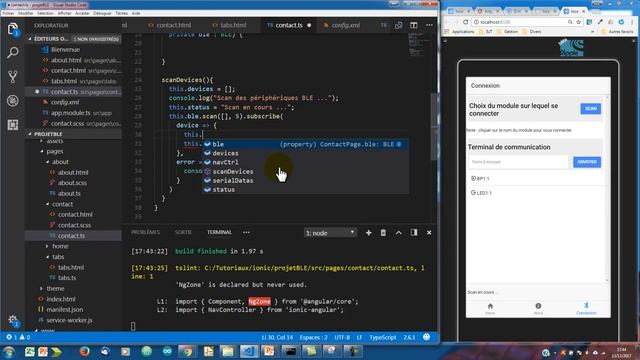The image size is (640, 360).
Task: Click the Bluetooth Connexion tab in the app preview
Action: (x=586, y=308)
